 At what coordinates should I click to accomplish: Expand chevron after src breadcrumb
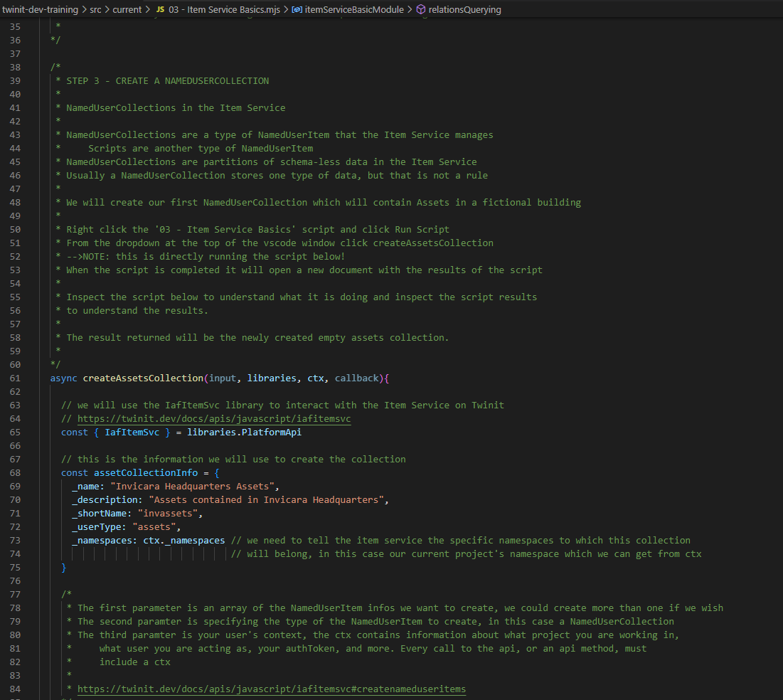[x=107, y=9]
